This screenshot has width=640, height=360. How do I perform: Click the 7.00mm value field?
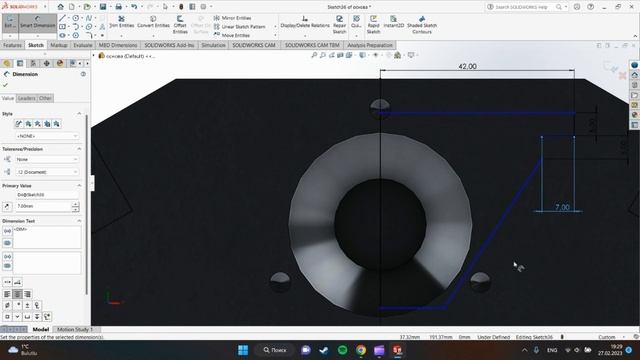click(43, 207)
